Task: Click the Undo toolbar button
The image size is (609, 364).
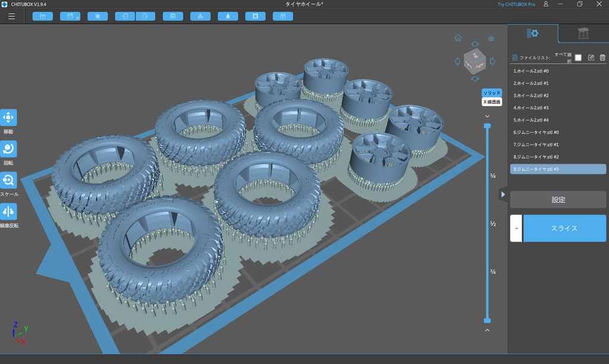Action: [x=125, y=16]
